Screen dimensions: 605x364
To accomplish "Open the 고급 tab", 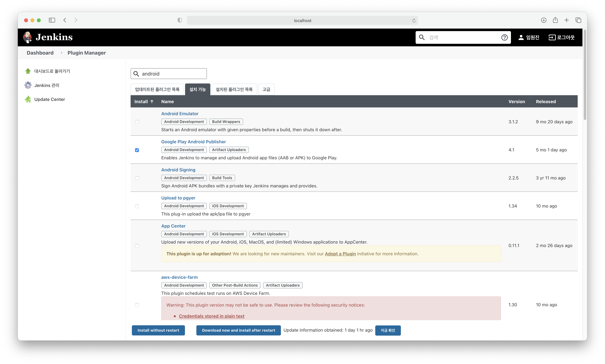I will pos(266,89).
